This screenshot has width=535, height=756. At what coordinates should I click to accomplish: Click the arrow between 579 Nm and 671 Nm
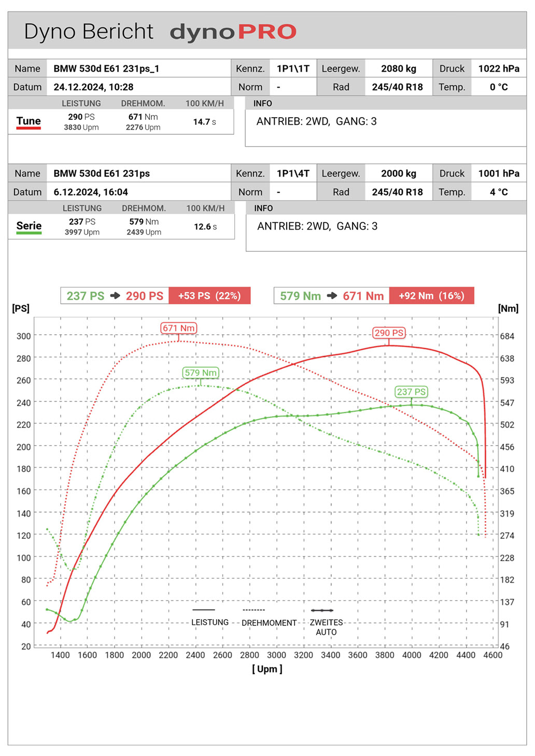tap(332, 296)
